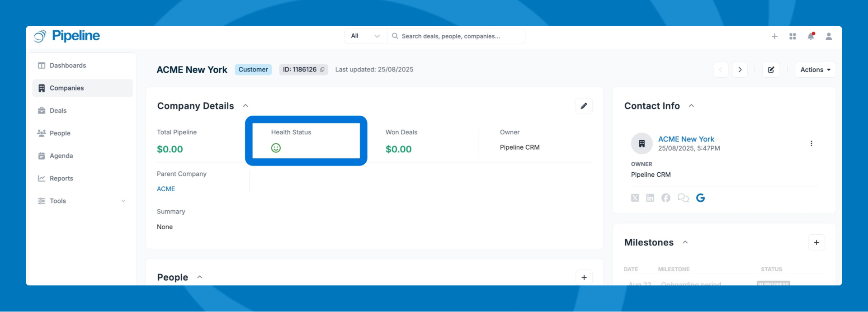Focus the search deals, people, companies field

tap(457, 36)
